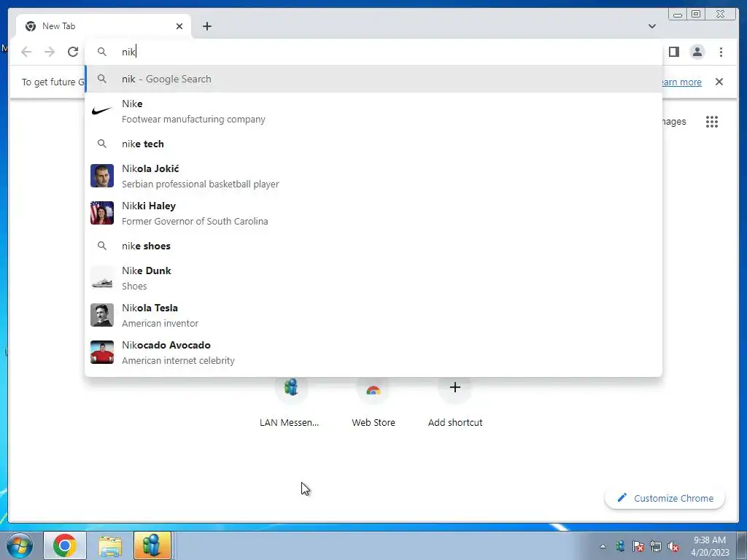
Task: Select the Nike Dunk shoes suggestion
Action: tap(373, 278)
